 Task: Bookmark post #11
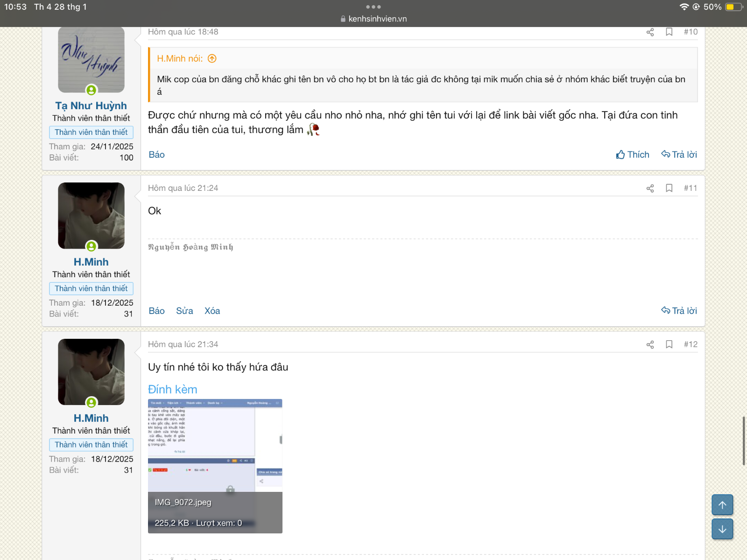pyautogui.click(x=669, y=188)
